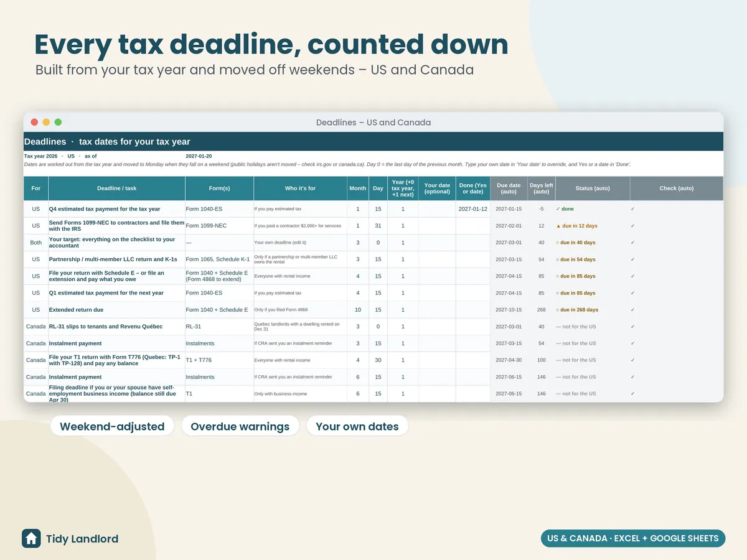Select 'File your T1 return with Form T776' task

(117, 360)
